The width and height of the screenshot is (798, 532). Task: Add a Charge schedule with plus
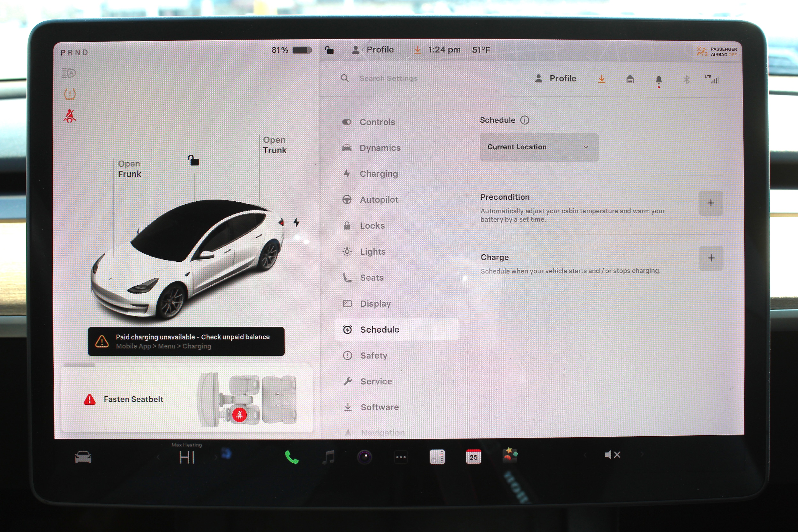[711, 258]
